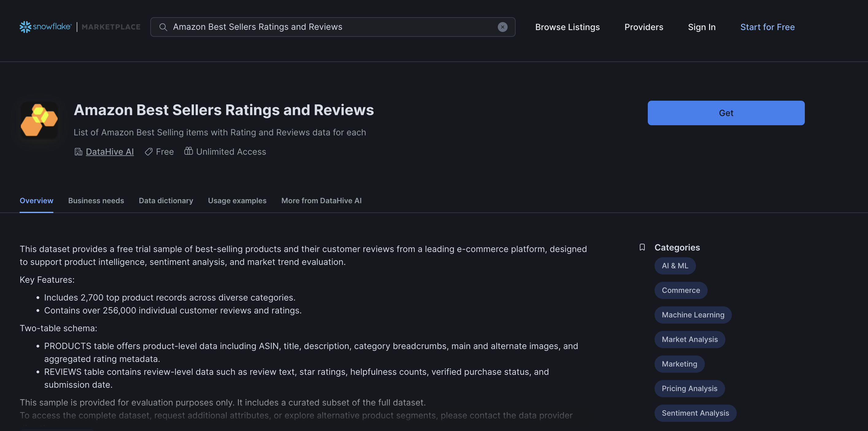Click the bullet starting 'PRODUCTS table offers'
This screenshot has height=431, width=868.
click(x=311, y=352)
